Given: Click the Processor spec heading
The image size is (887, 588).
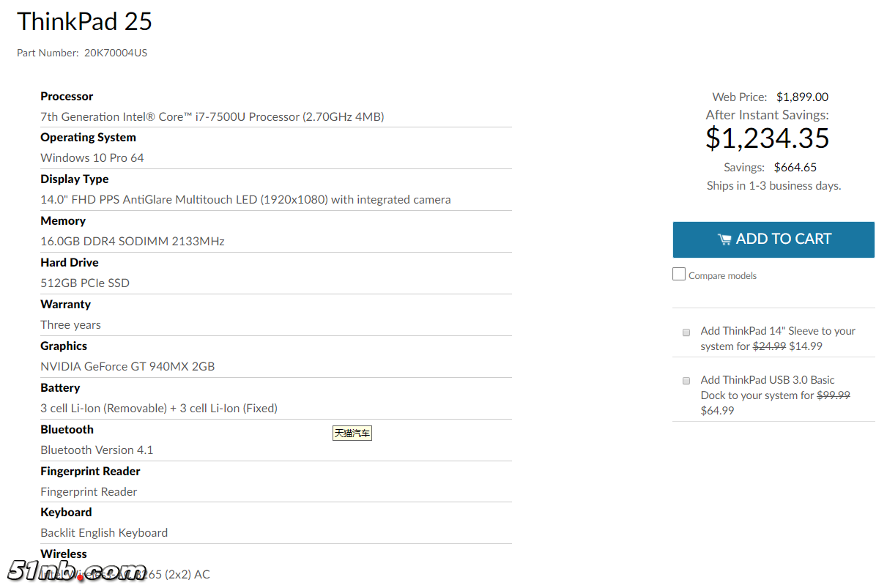Looking at the screenshot, I should coord(67,96).
